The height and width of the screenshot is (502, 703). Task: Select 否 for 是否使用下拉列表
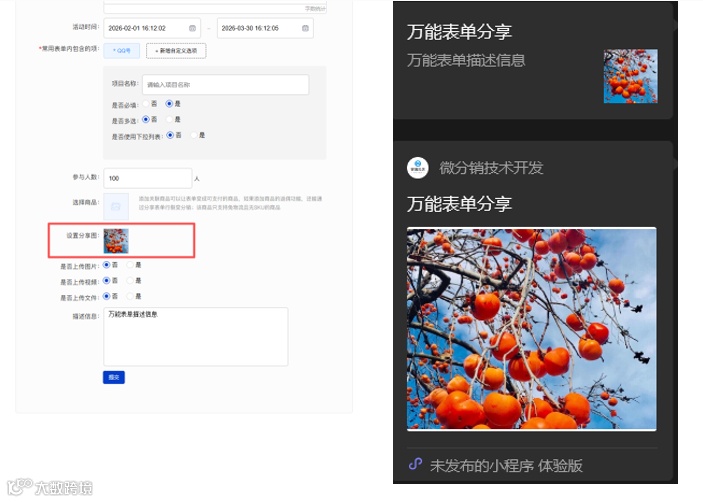point(170,135)
